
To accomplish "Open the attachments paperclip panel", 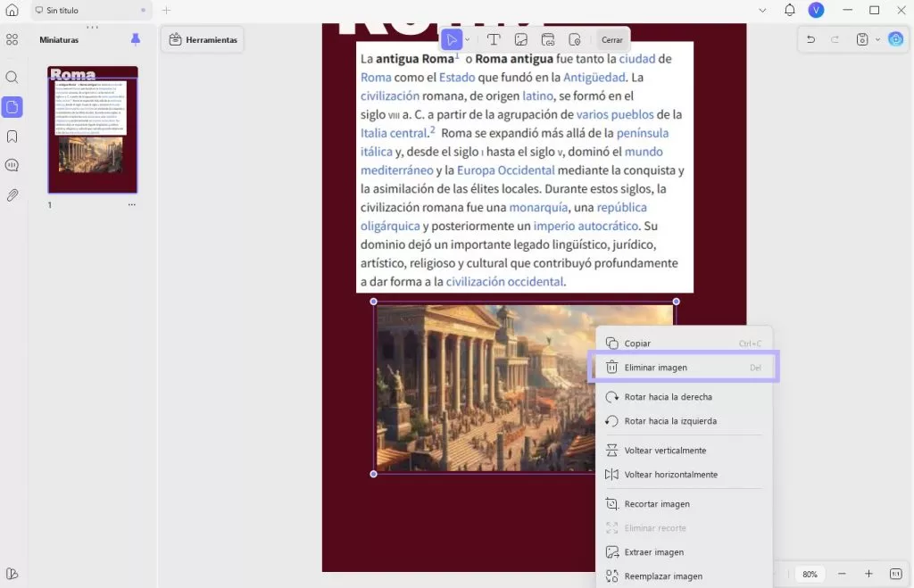I will pos(12,195).
